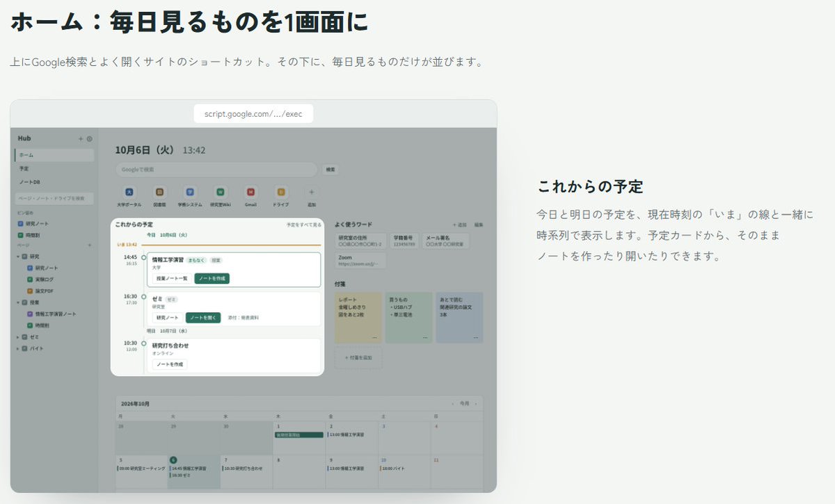Go to next month in the calendar
The height and width of the screenshot is (504, 835).
(x=477, y=403)
